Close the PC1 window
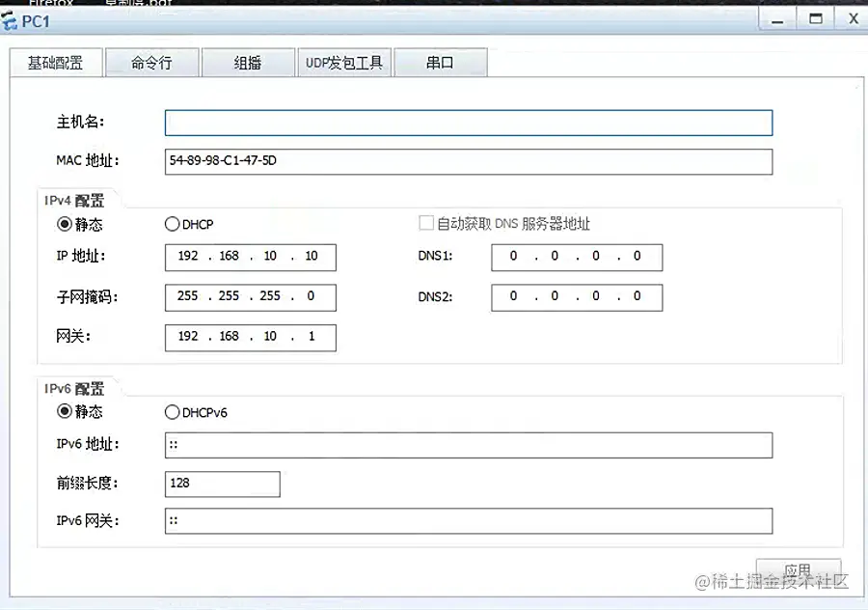The width and height of the screenshot is (868, 610). (854, 19)
